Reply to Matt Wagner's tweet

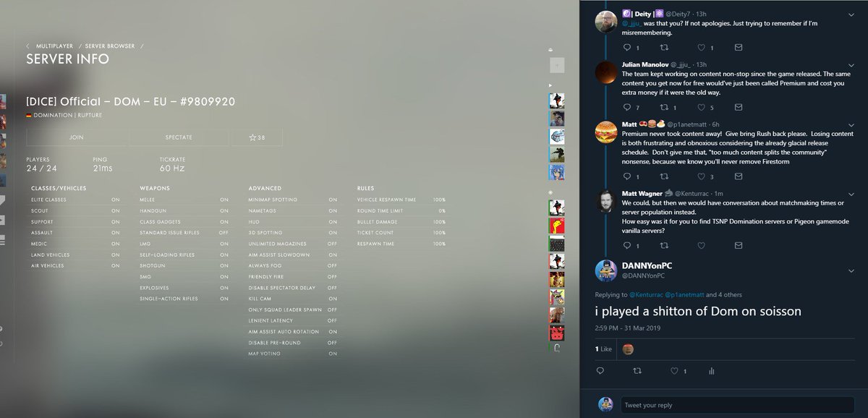tap(626, 246)
